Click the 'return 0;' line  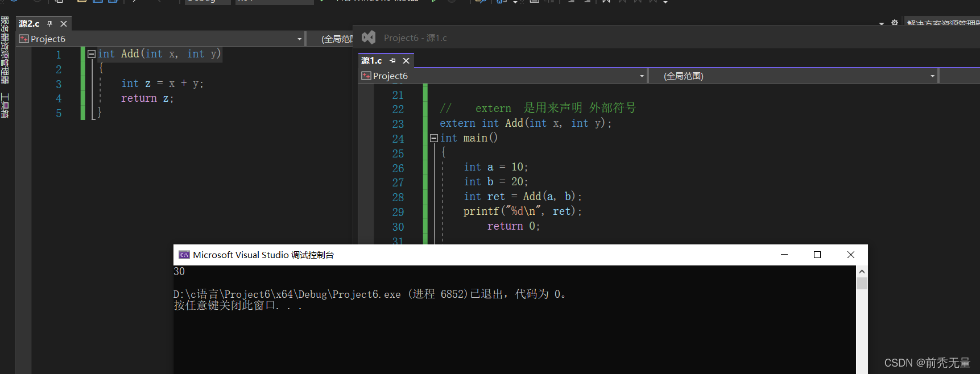514,226
